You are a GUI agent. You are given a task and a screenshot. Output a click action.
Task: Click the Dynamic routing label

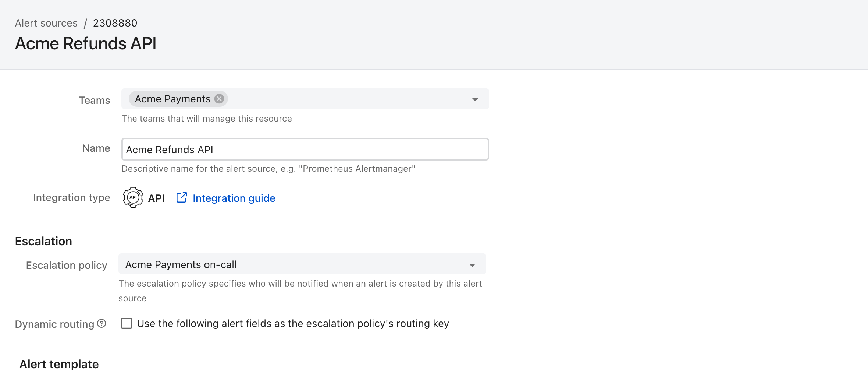pos(55,324)
